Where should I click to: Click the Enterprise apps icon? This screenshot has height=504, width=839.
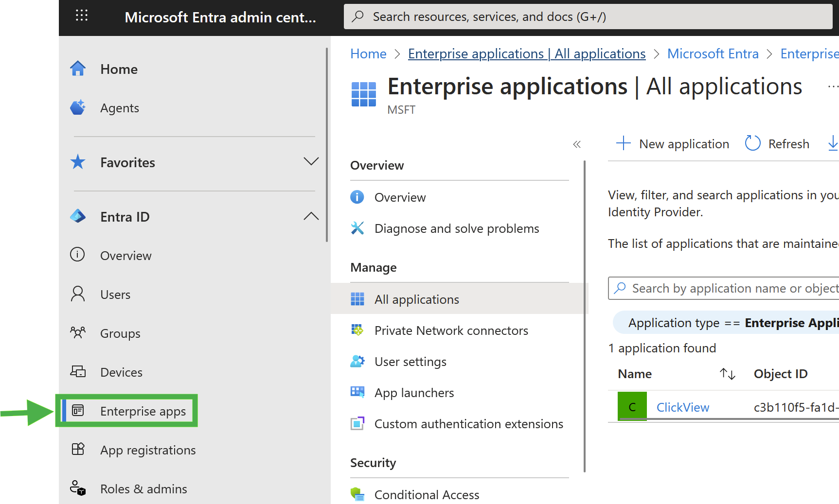tap(78, 411)
